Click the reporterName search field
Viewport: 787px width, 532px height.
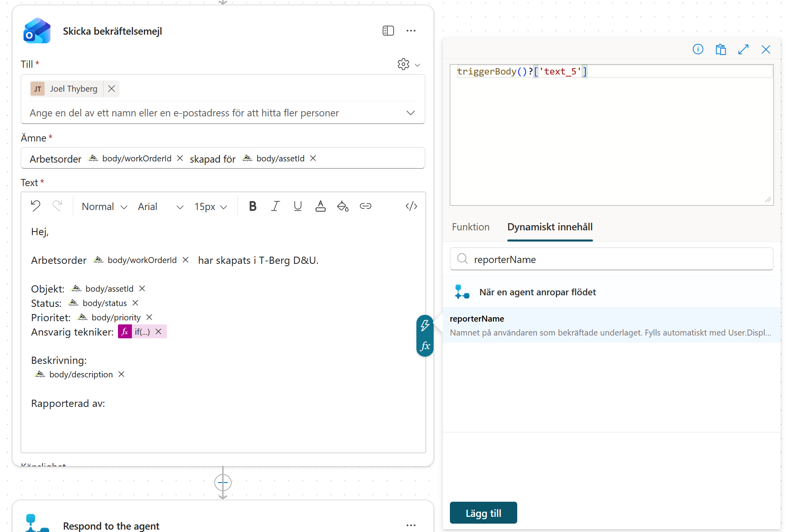612,259
